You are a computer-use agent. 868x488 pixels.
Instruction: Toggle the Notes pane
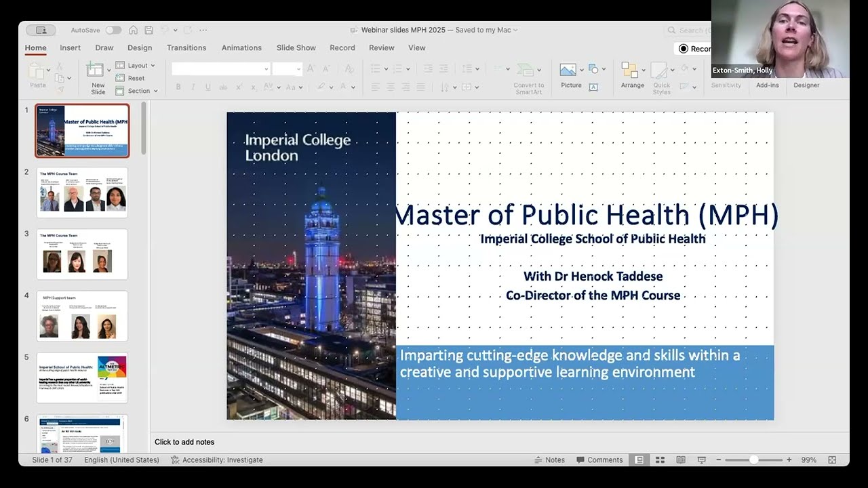(549, 460)
